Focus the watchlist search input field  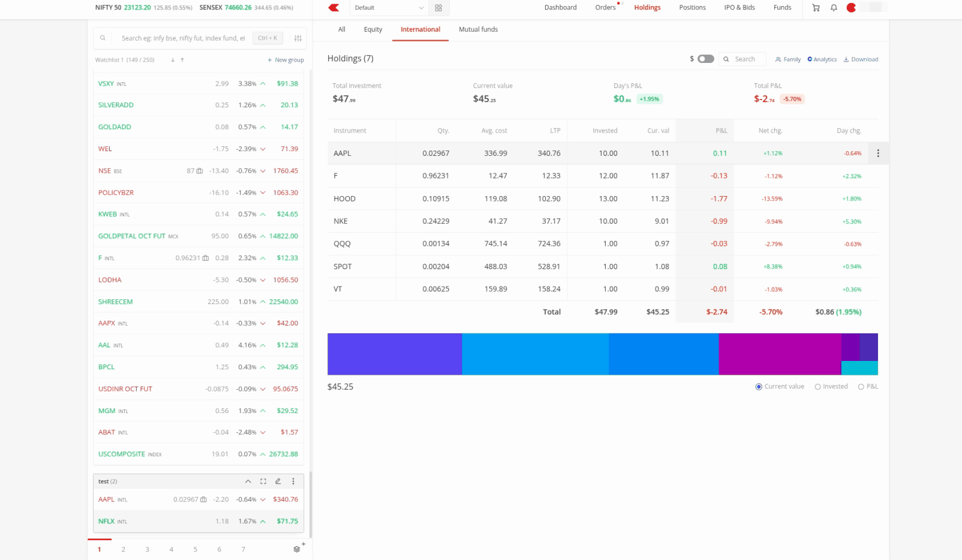click(183, 38)
